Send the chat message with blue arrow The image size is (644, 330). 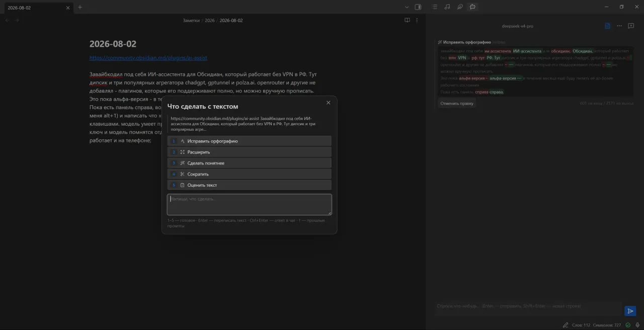click(630, 311)
